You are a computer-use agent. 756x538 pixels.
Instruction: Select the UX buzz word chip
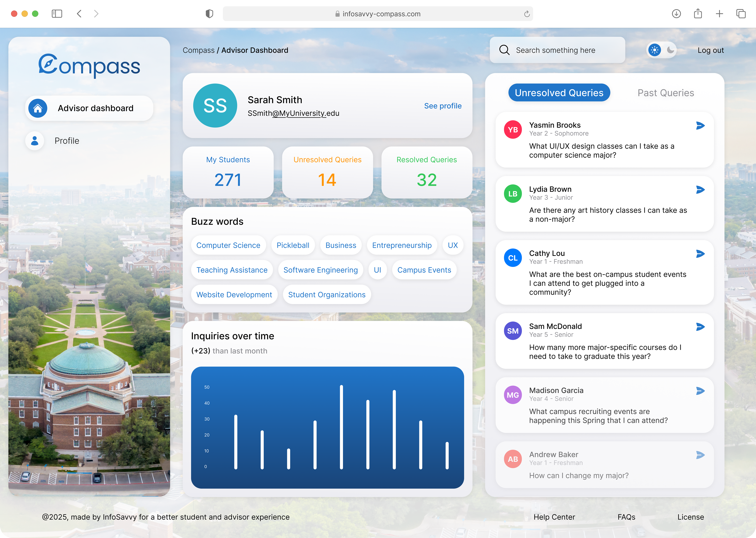point(453,245)
